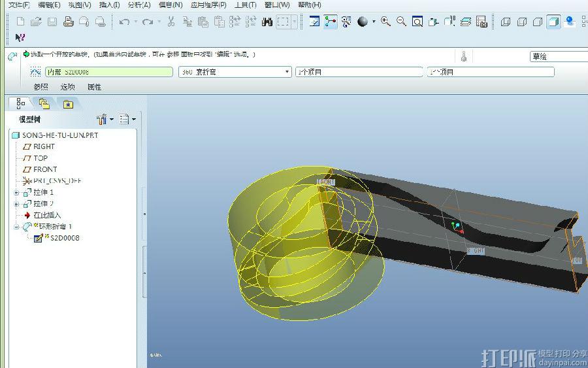Click the 内部 S2D0008 sketch field

pos(108,72)
